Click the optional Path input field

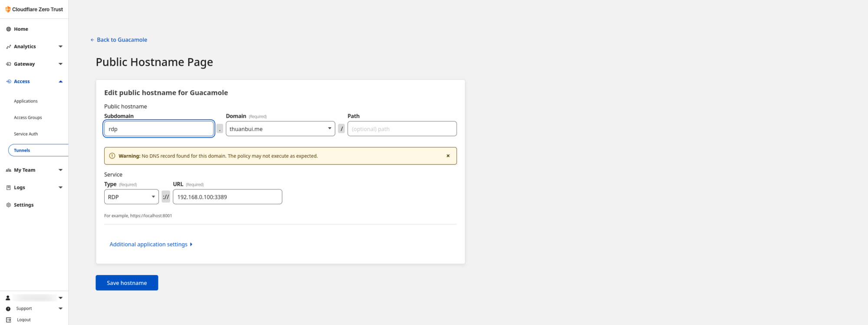click(x=401, y=129)
